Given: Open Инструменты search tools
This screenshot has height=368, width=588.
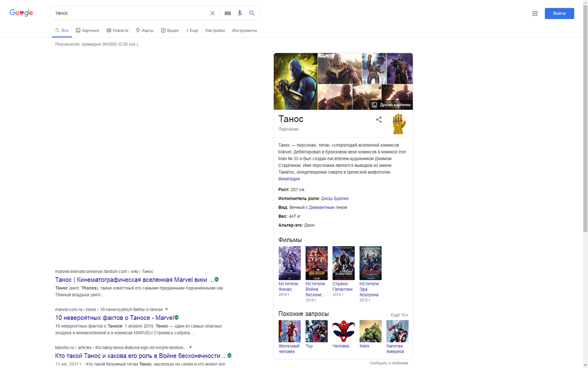Looking at the screenshot, I should (245, 30).
